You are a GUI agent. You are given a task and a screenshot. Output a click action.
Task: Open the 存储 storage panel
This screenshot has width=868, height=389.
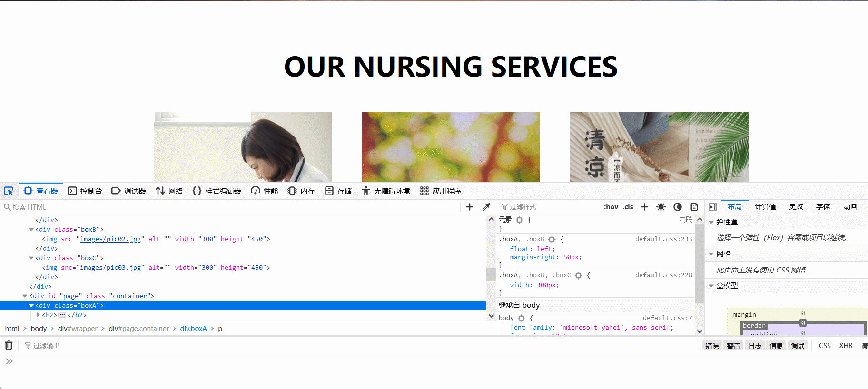click(338, 191)
